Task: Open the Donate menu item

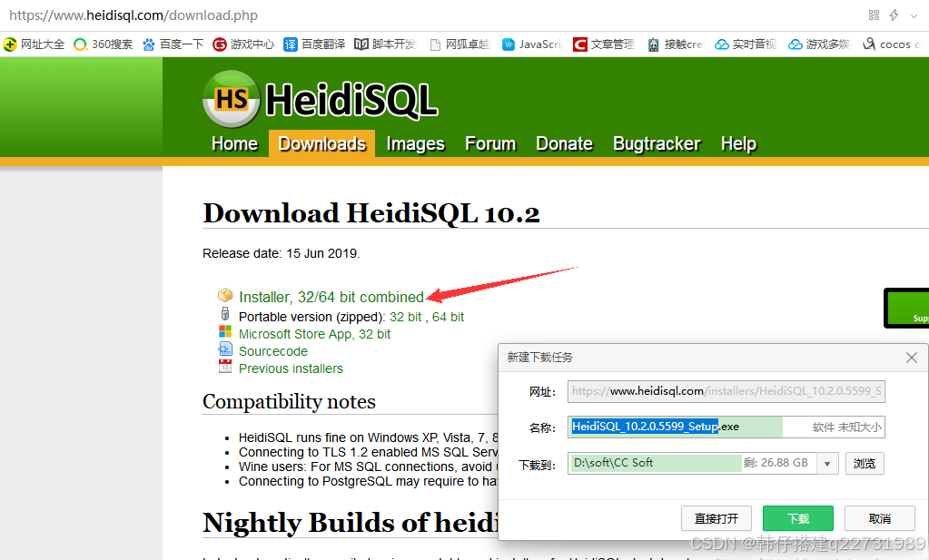Action: pos(564,143)
